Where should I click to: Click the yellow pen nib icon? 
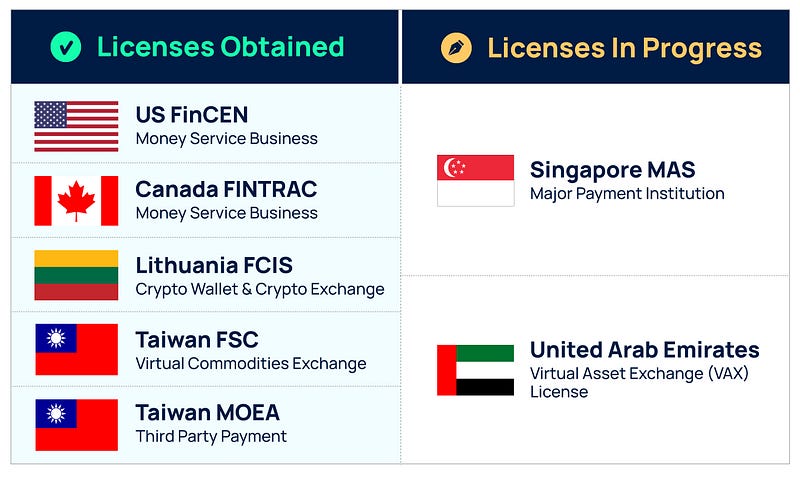point(456,47)
